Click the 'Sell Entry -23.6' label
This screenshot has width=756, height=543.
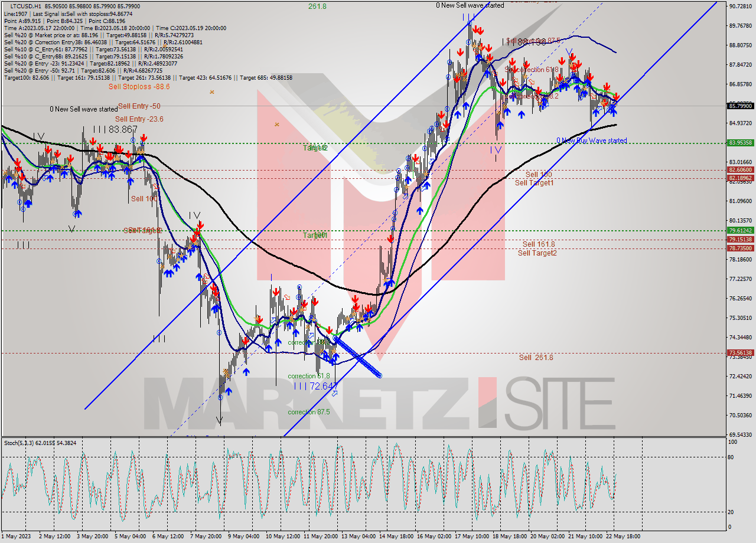(x=139, y=119)
